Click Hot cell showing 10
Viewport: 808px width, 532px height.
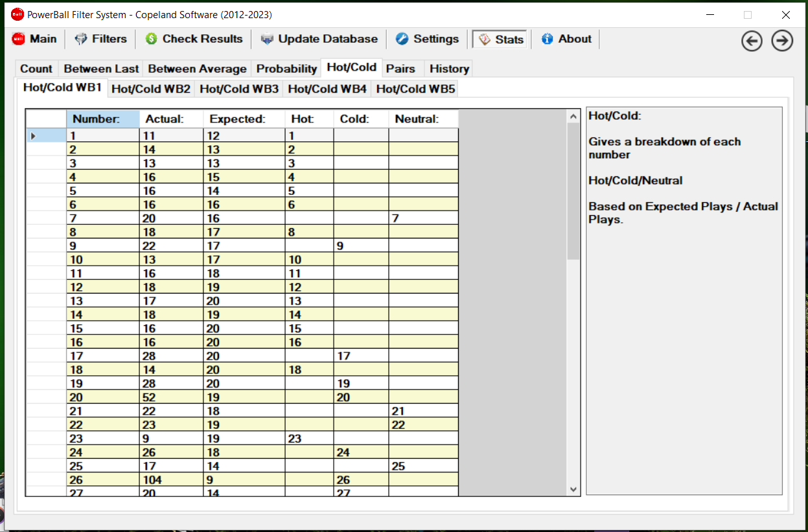pos(309,260)
